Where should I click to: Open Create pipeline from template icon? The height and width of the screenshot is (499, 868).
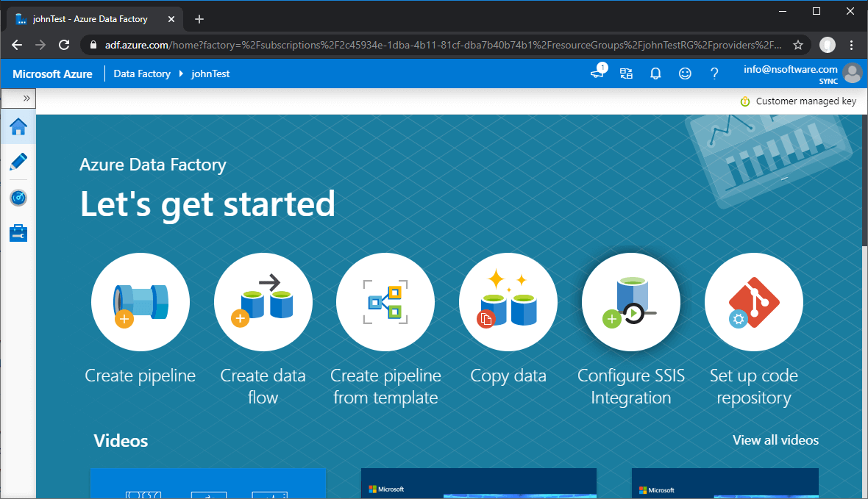point(385,302)
